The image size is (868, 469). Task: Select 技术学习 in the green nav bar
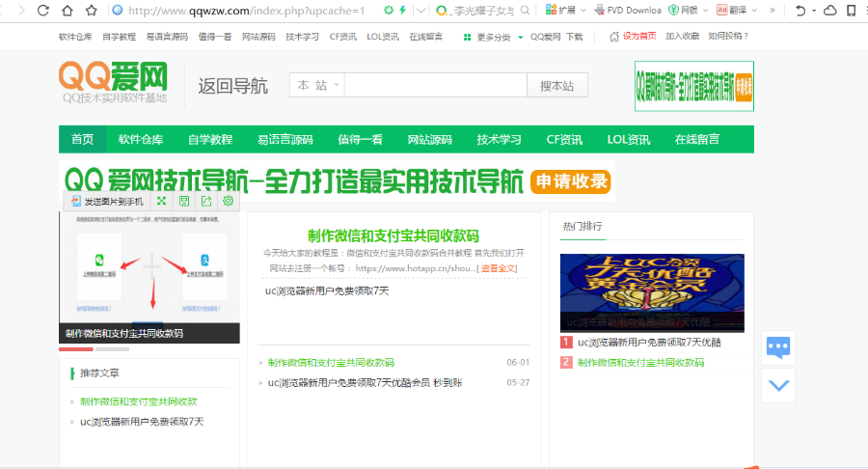[499, 139]
